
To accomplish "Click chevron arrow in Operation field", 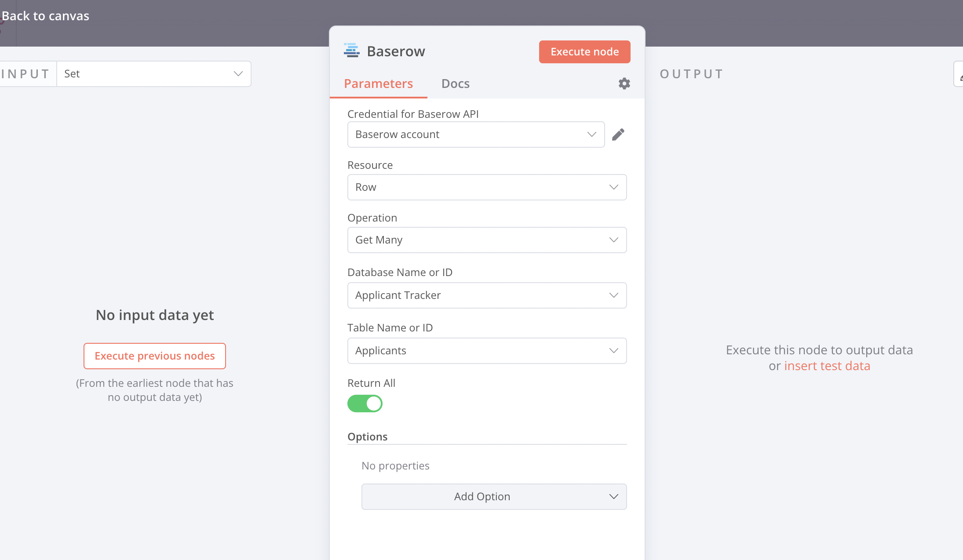I will pyautogui.click(x=613, y=240).
